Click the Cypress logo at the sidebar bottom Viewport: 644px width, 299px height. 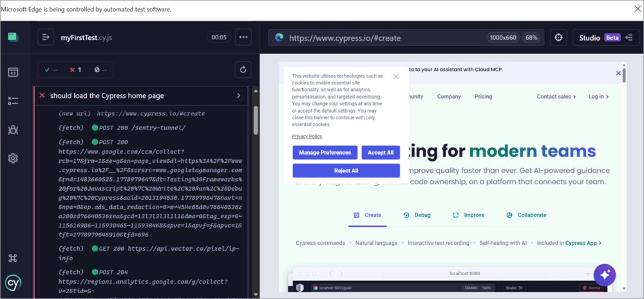tap(13, 282)
